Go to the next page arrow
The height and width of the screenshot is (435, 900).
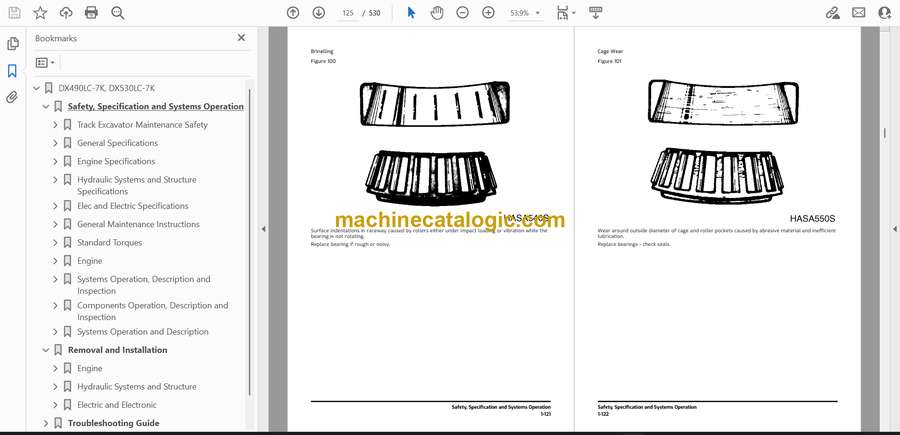point(319,13)
